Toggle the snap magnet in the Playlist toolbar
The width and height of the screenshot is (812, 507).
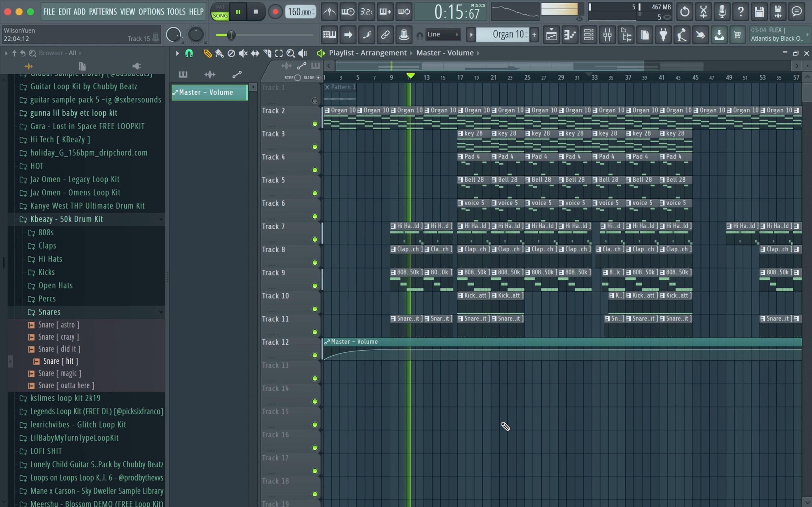pos(189,53)
